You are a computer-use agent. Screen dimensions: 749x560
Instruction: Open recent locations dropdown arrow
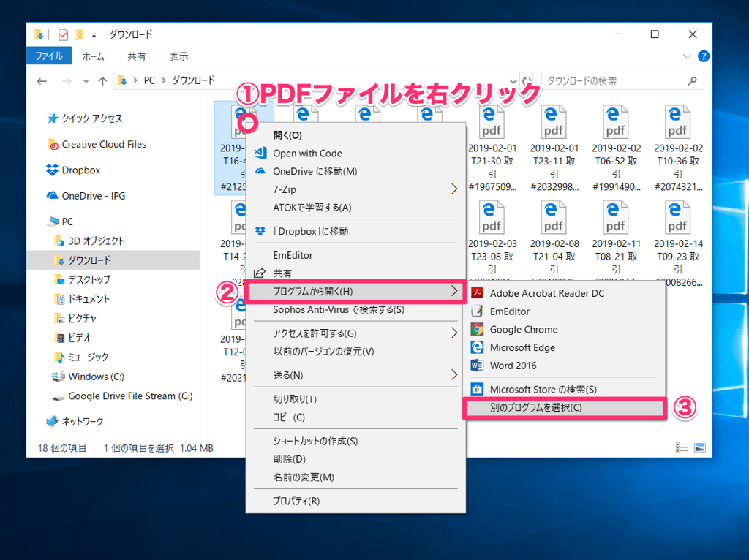pyautogui.click(x=86, y=81)
